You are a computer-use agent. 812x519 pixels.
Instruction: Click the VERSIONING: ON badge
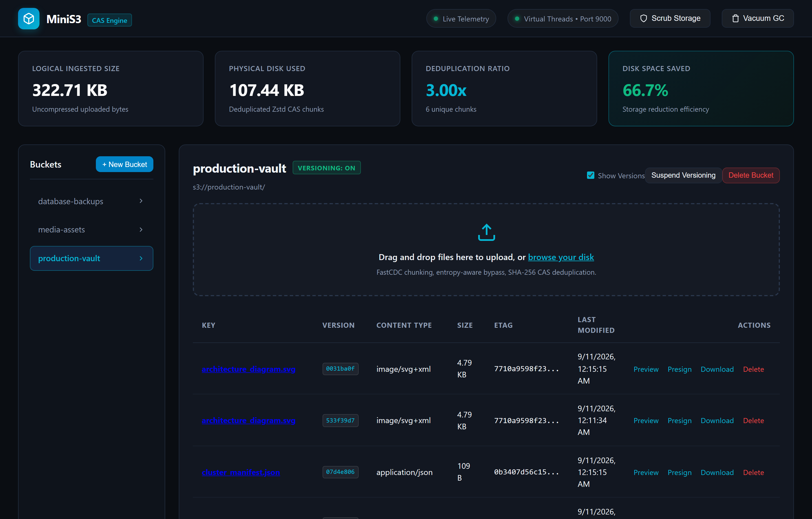click(326, 168)
